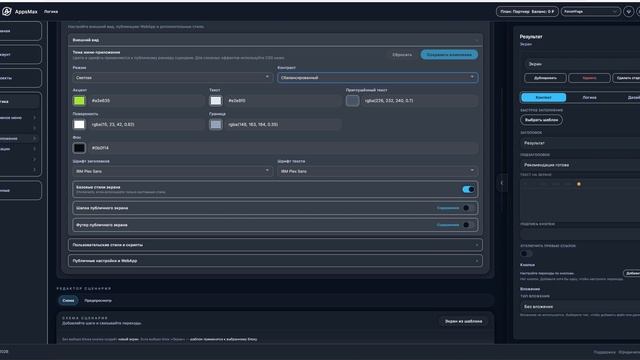This screenshot has height=360, width=640.
Task: Open the project selector dropdown in header
Action: click(x=590, y=11)
